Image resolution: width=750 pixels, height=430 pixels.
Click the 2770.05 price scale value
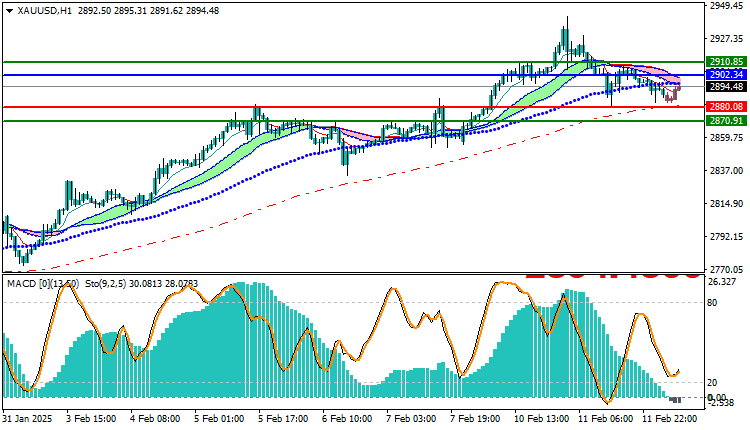coord(726,270)
